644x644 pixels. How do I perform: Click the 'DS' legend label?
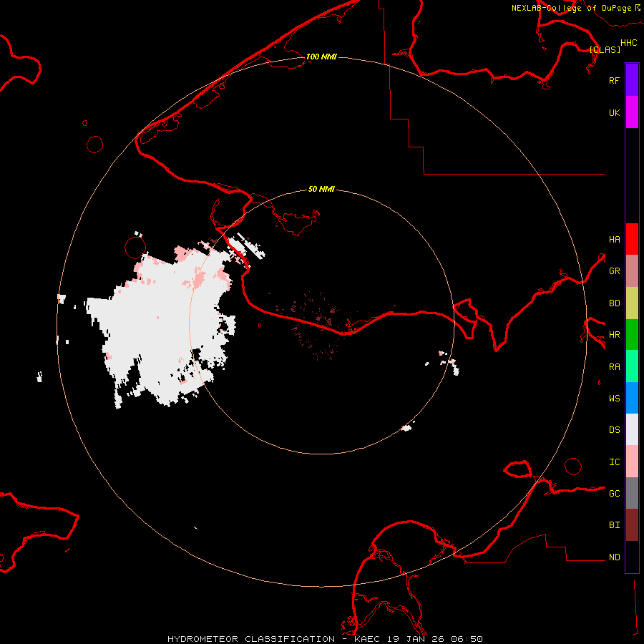tap(614, 430)
